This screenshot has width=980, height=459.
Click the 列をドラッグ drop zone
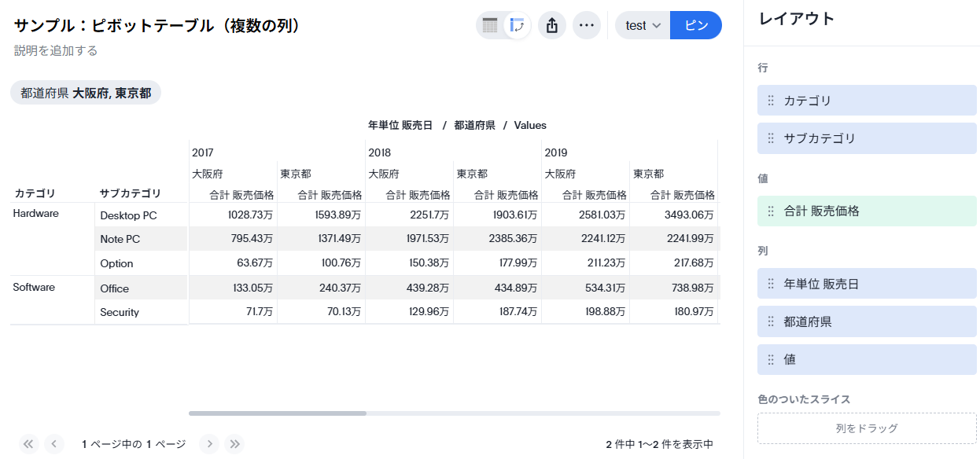point(866,428)
